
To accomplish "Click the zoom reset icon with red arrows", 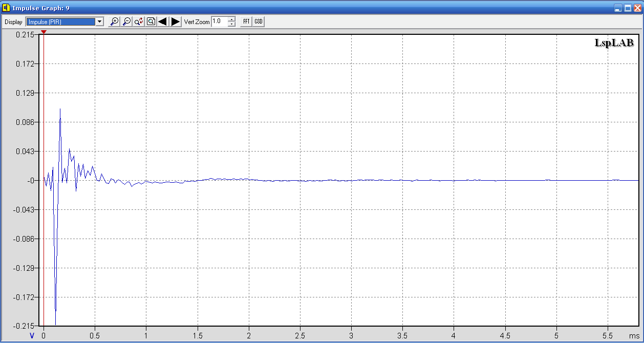I will click(139, 22).
